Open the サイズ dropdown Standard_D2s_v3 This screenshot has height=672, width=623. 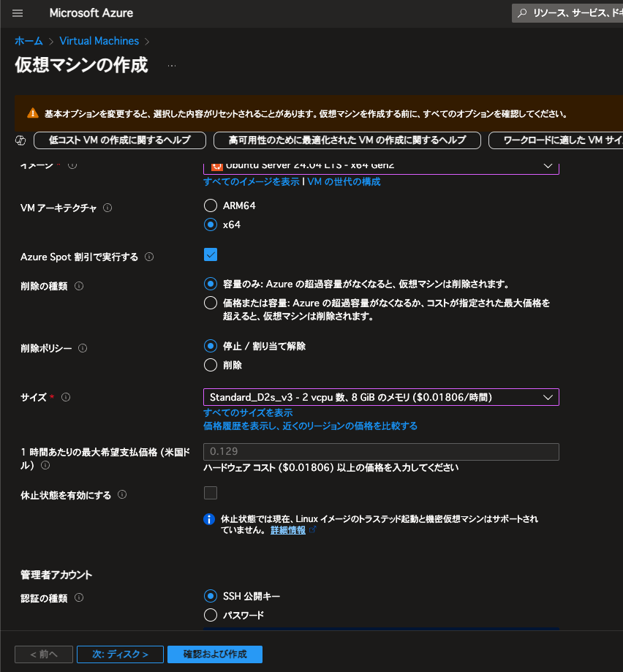click(382, 397)
